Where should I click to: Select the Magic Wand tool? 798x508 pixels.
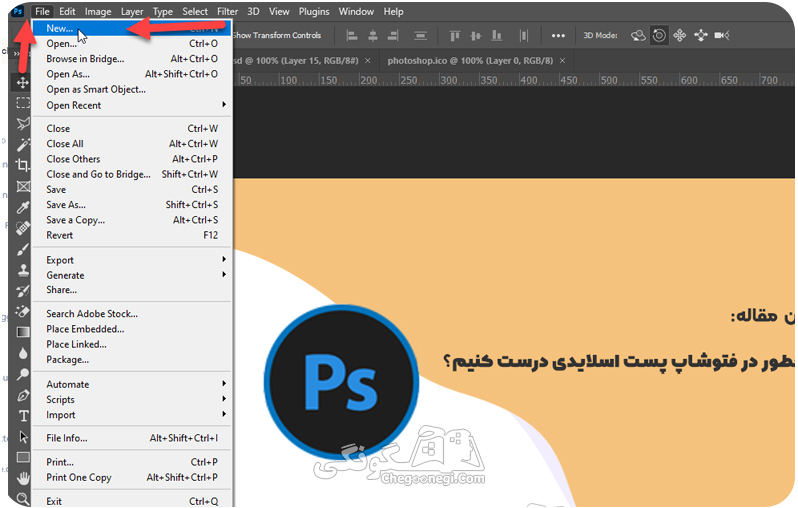point(22,145)
